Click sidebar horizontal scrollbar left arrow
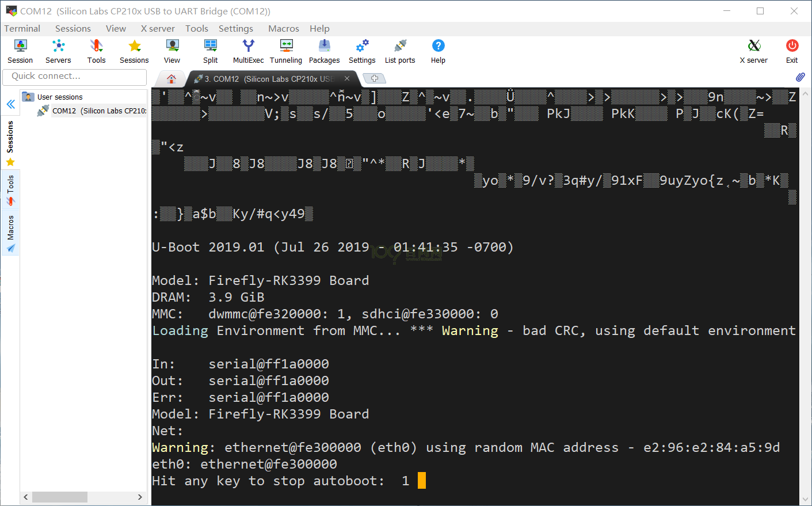This screenshot has height=506, width=812. pos(26,497)
